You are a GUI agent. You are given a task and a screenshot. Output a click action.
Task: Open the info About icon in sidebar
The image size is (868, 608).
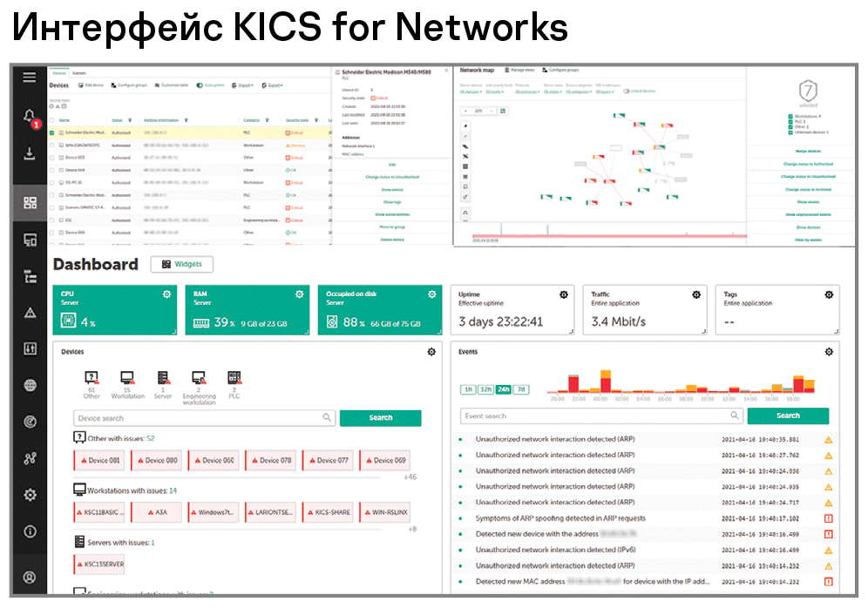pyautogui.click(x=30, y=531)
